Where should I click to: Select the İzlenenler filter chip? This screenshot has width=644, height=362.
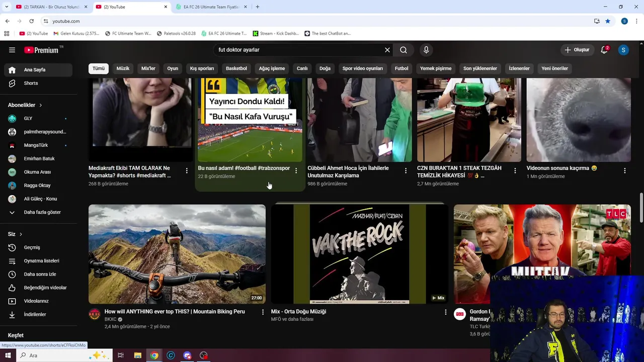(519, 68)
